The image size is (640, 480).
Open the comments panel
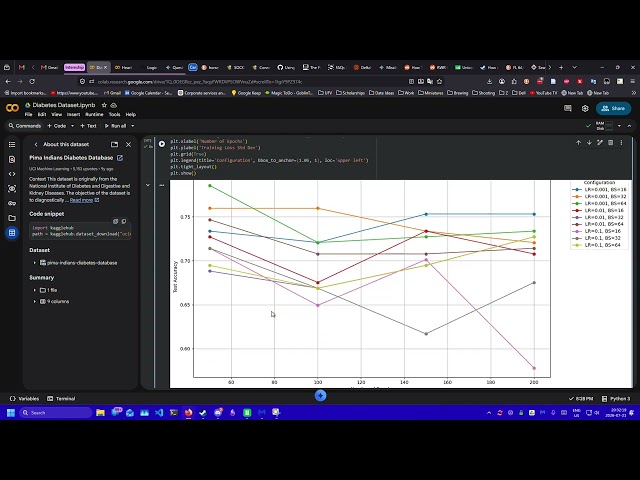pos(568,108)
